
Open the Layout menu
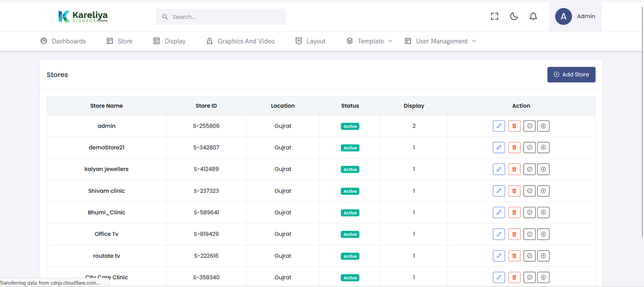[310, 41]
